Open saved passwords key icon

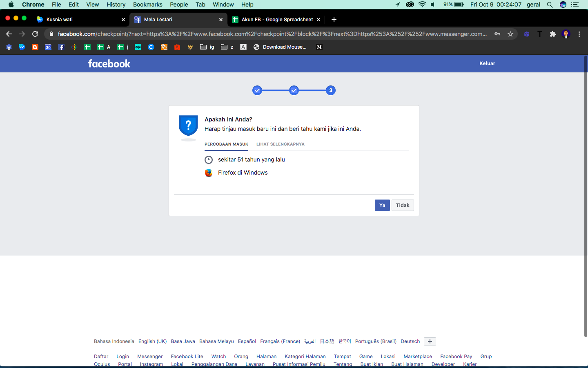pyautogui.click(x=497, y=34)
